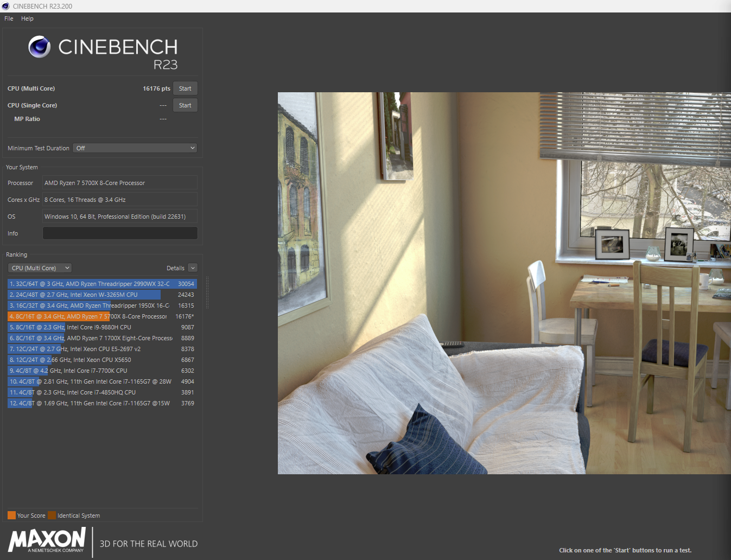Click the Details label in Ranking
Viewport: 731px width, 560px height.
pos(175,268)
